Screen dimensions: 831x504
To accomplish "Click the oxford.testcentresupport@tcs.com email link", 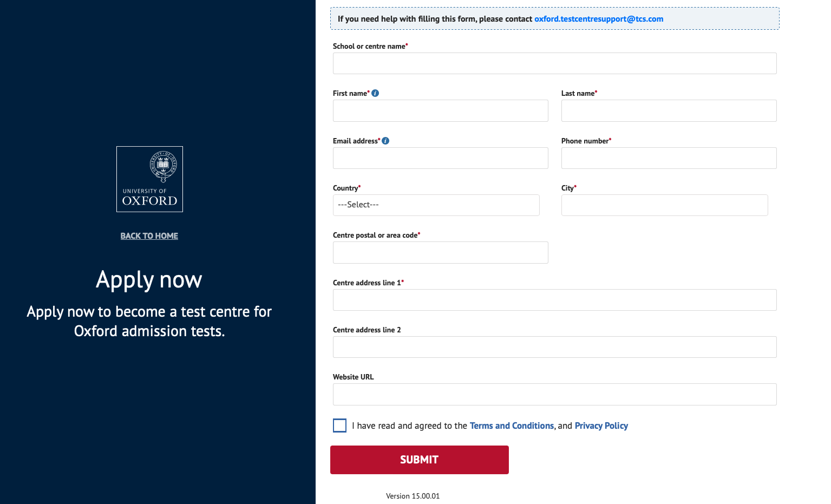I will pos(599,19).
